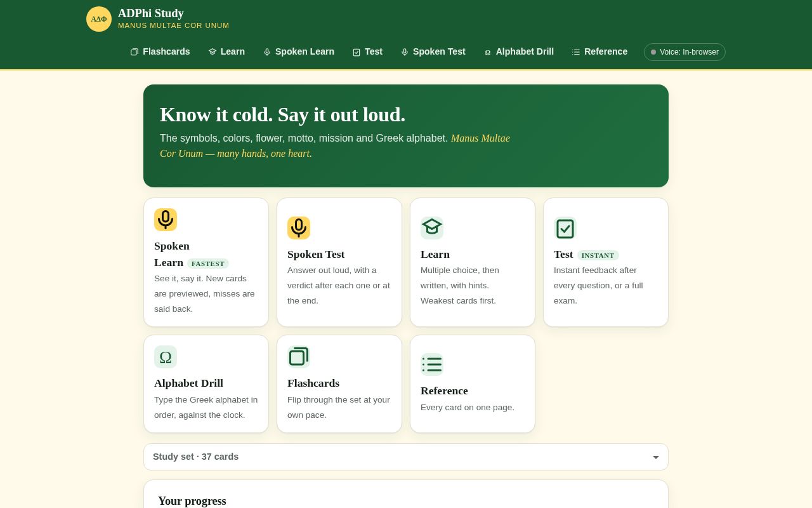Click the Spoken Learn card microphone icon
The width and height of the screenshot is (812, 508).
pos(166,220)
